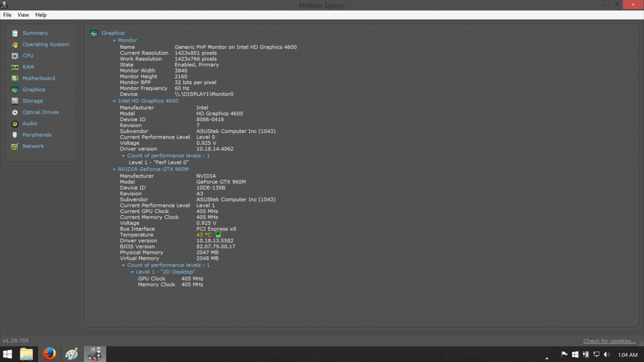The width and height of the screenshot is (644, 362).
Task: Click the Check for updates link
Action: 610,341
